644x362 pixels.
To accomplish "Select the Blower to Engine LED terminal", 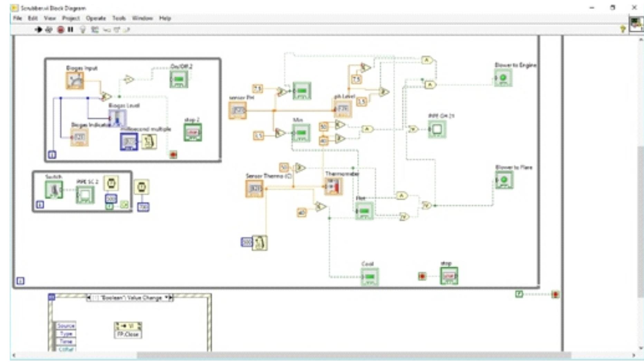I will 503,78.
